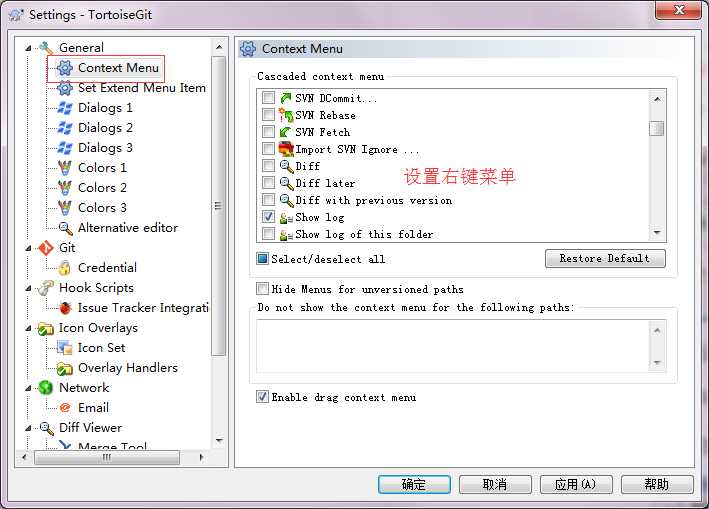The width and height of the screenshot is (709, 509).
Task: Click the Overlay Handlers folder icon
Action: pyautogui.click(x=65, y=368)
